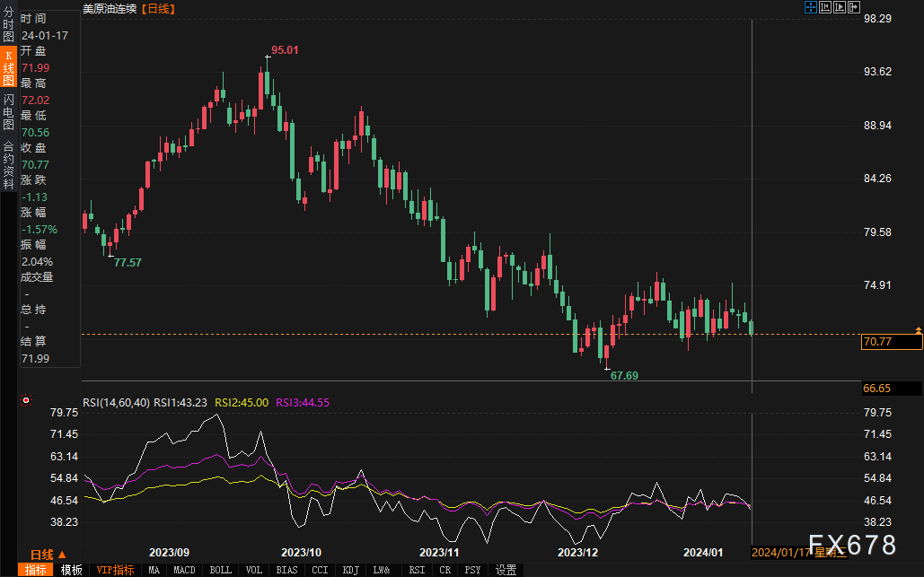The image size is (924, 577).
Task: Open the 合约资料 vertical tab
Action: pyautogui.click(x=8, y=165)
